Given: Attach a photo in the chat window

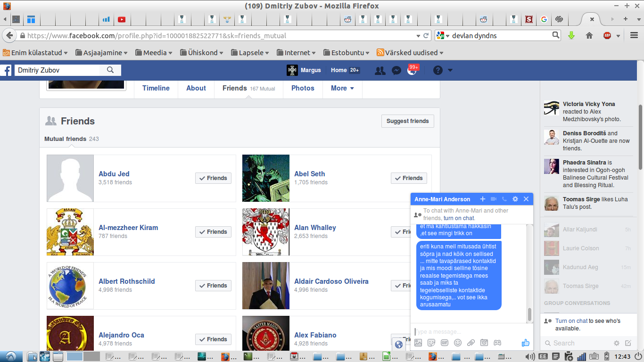Looking at the screenshot, I should (418, 343).
